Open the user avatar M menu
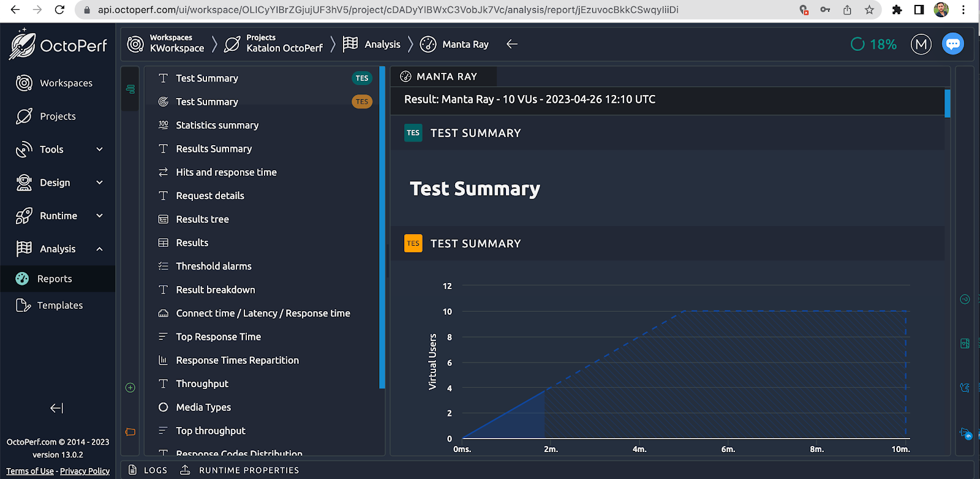 921,44
